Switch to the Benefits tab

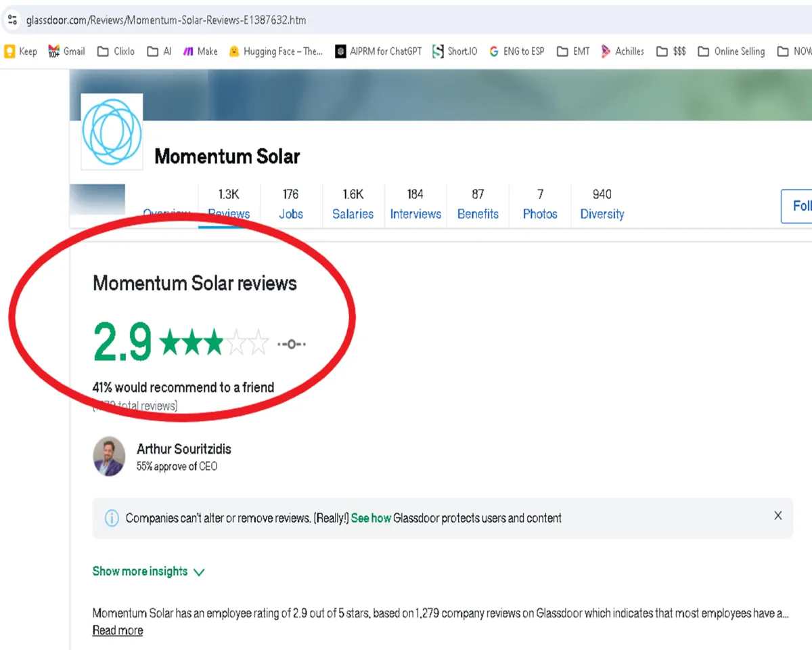pyautogui.click(x=478, y=204)
